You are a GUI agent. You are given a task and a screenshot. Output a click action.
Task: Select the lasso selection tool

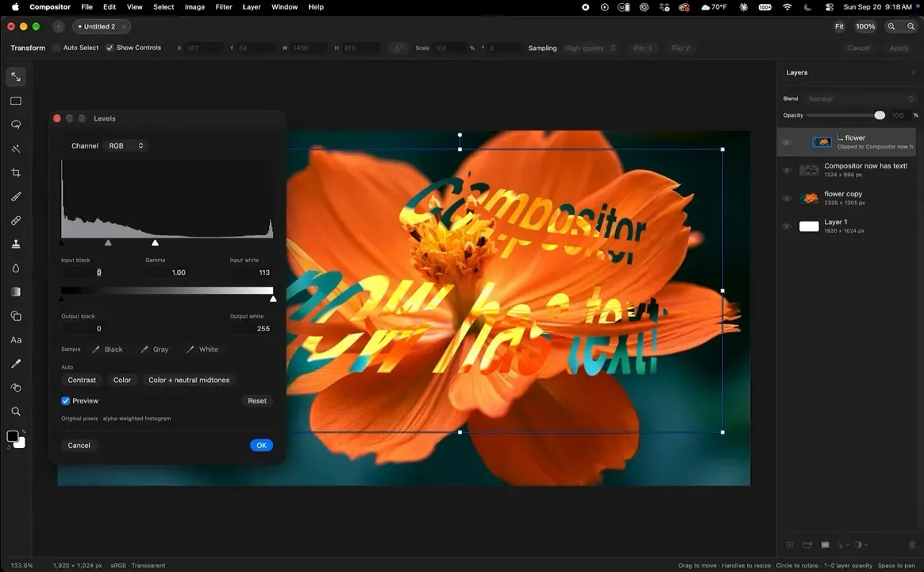pyautogui.click(x=16, y=125)
